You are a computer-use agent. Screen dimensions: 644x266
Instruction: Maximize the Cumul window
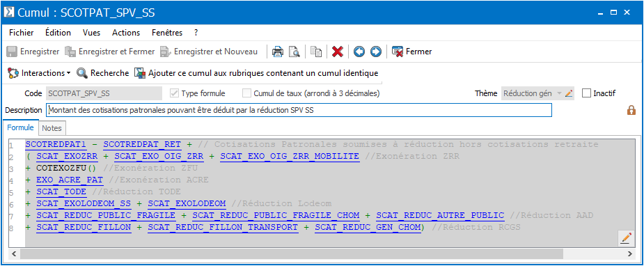[x=613, y=13]
